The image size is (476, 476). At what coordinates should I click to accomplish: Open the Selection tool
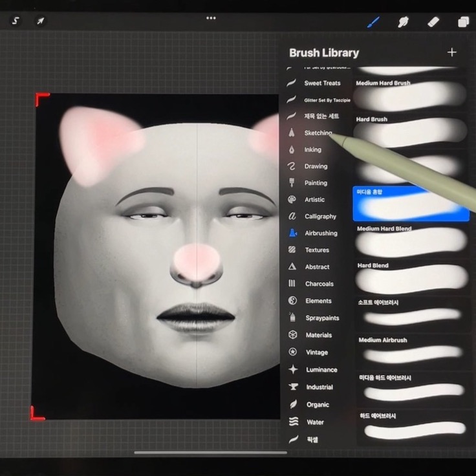point(16,21)
